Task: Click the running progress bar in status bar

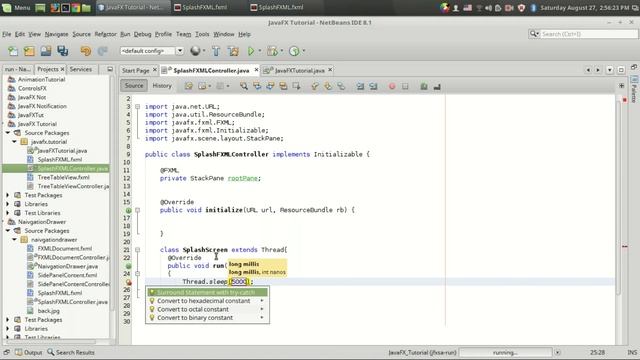Action: point(505,352)
